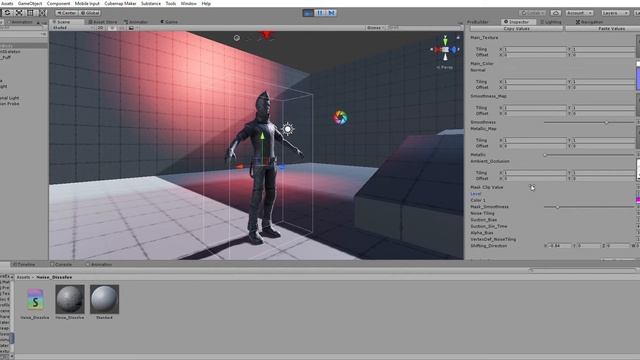Open the Gizmos dropdown
The image size is (640, 360).
[x=376, y=28]
